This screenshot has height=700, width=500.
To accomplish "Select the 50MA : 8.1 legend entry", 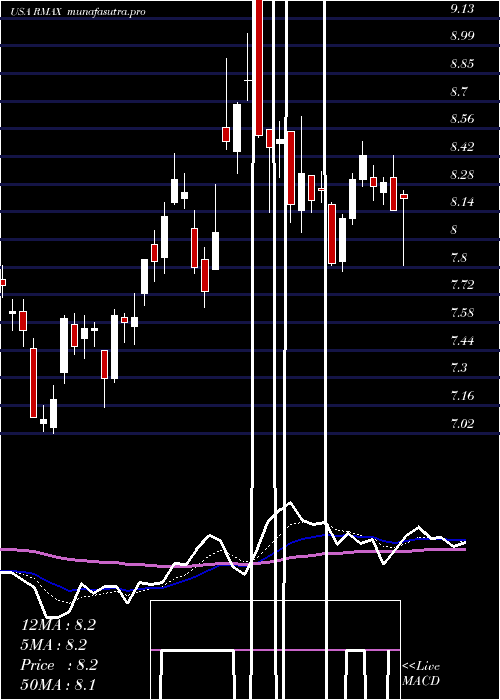I will tap(58, 684).
